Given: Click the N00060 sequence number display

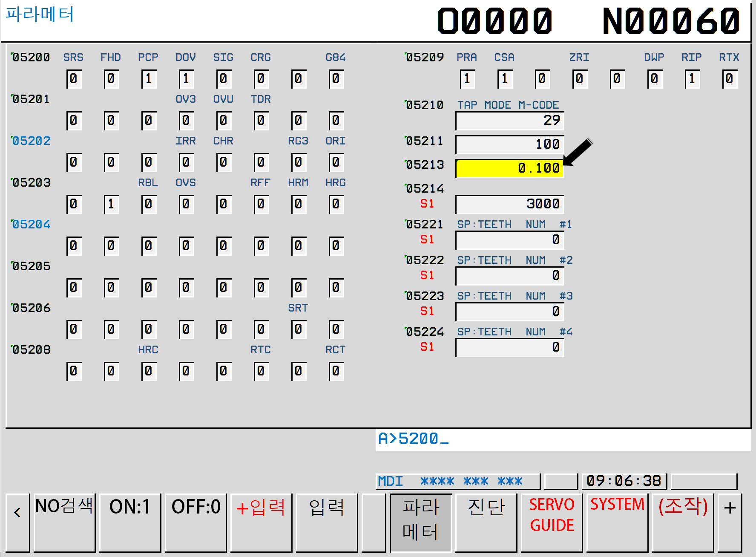Looking at the screenshot, I should coord(671,21).
